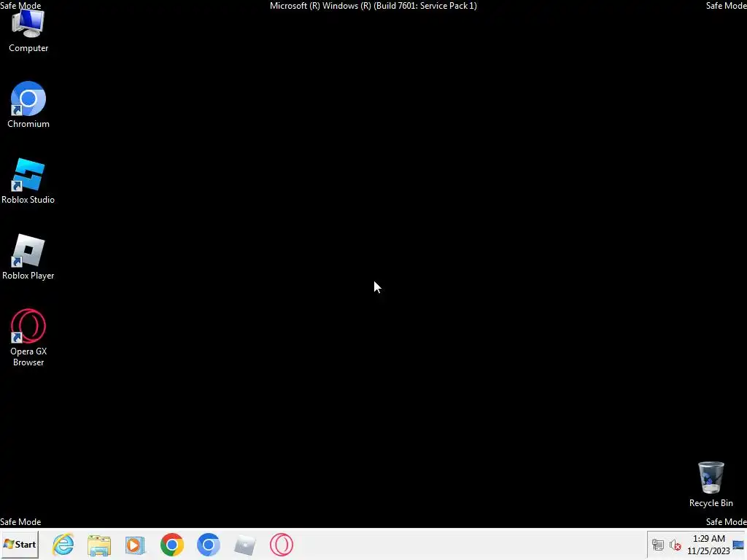Viewport: 747px width, 560px height.
Task: Click the muted volume tray icon
Action: click(x=675, y=545)
